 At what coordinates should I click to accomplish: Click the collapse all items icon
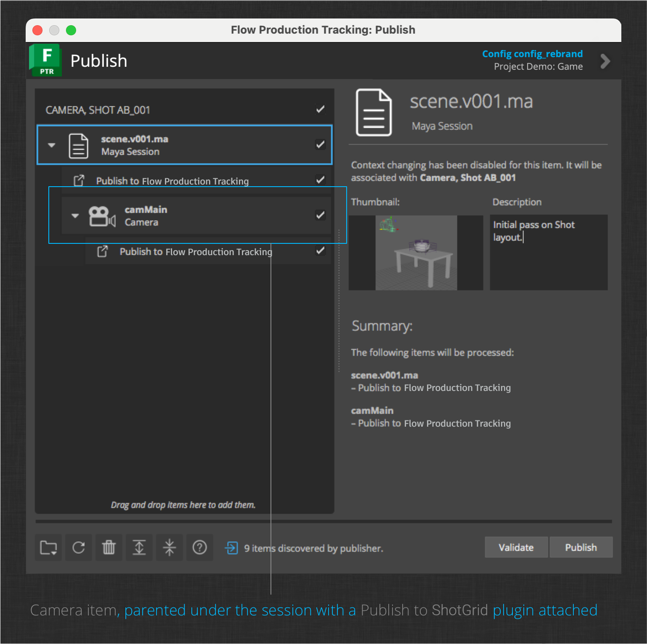170,548
